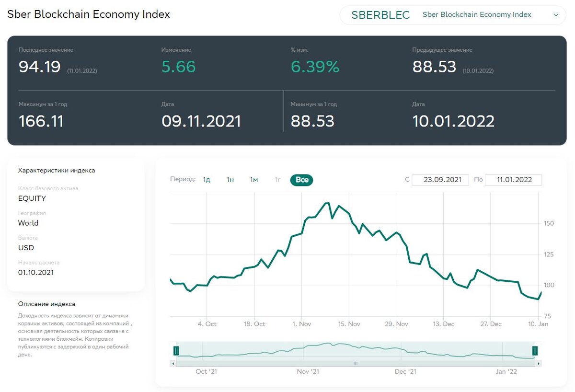
Task: Select the 1г period option
Action: (x=277, y=180)
